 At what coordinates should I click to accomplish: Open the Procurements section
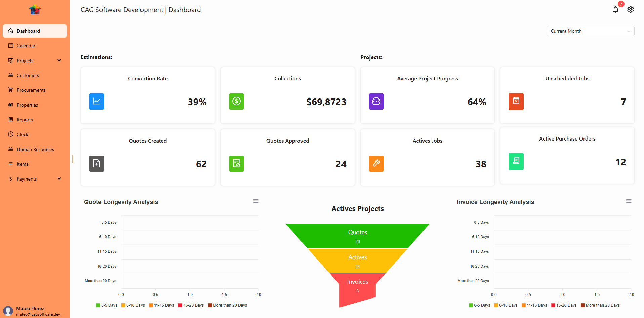coord(31,90)
